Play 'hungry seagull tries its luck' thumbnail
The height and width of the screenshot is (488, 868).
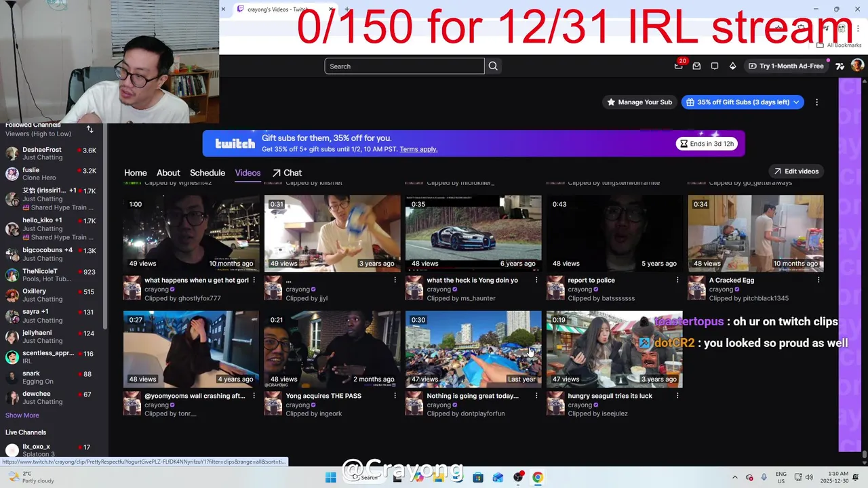pos(614,350)
